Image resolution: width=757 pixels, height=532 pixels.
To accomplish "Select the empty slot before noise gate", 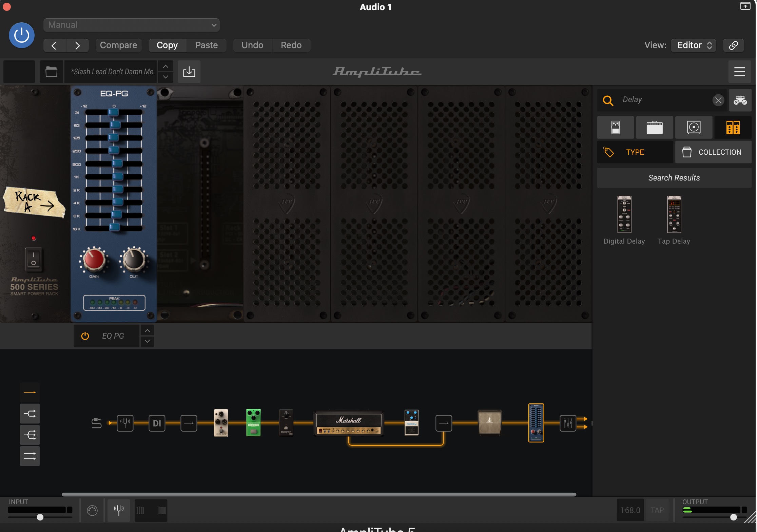I will coord(189,423).
